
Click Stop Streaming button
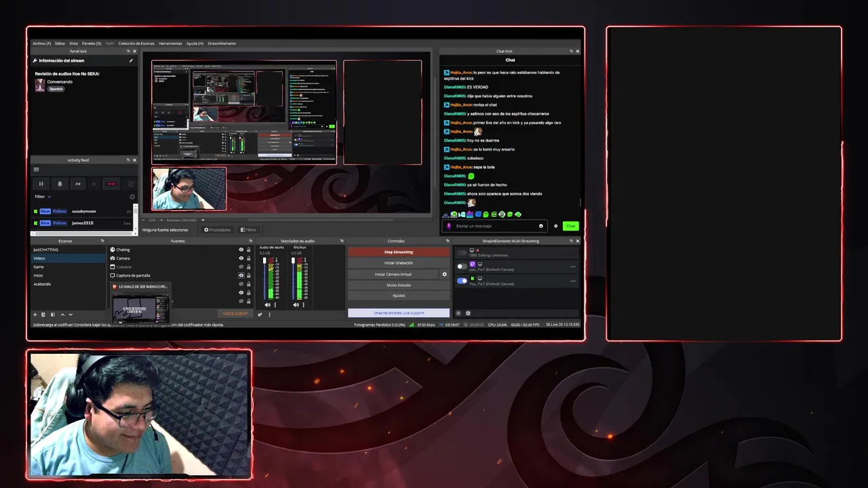coord(399,252)
